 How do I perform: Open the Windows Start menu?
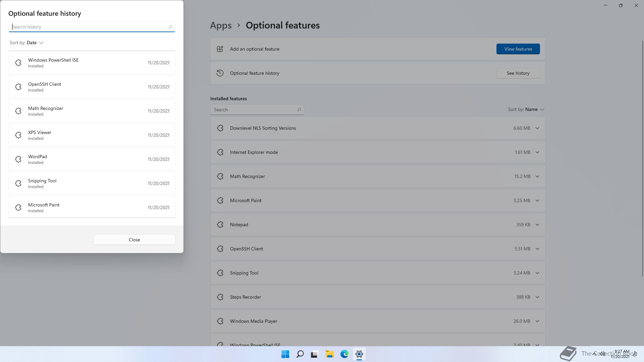[x=285, y=354]
